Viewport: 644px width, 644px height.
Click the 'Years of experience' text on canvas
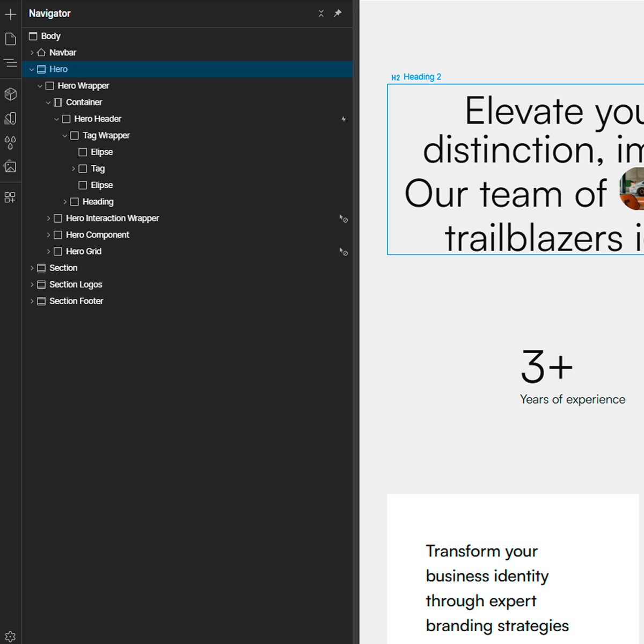pyautogui.click(x=572, y=399)
